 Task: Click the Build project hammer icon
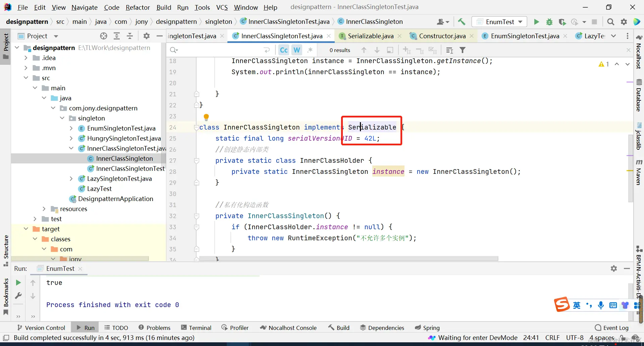[462, 22]
